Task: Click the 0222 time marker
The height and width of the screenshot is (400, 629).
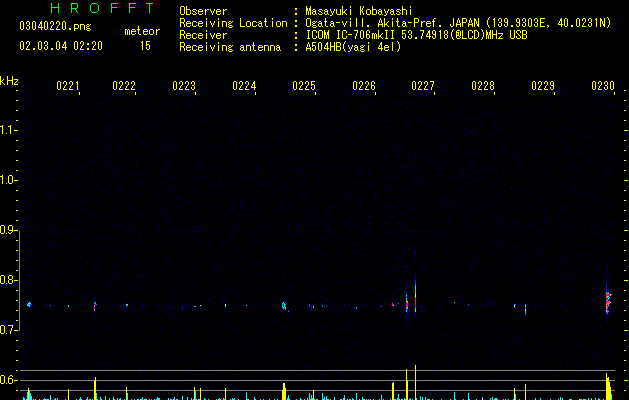Action: [x=124, y=86]
